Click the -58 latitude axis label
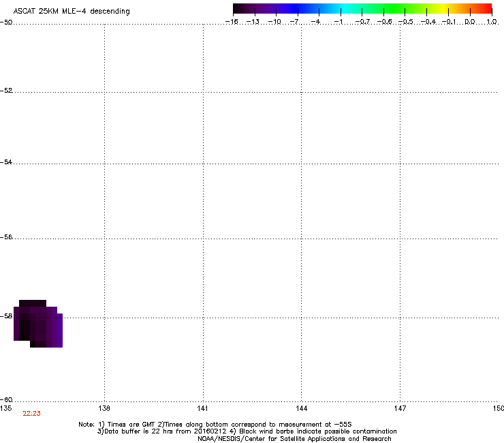 click(6, 316)
